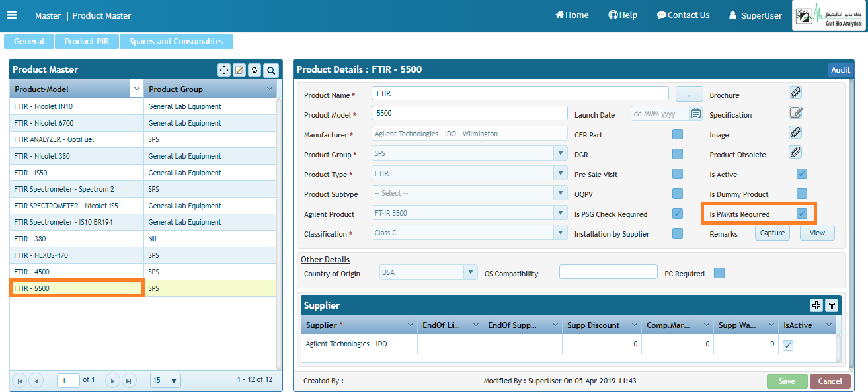The height and width of the screenshot is (392, 868).
Task: Click Product Master breadcrumb item
Action: [102, 15]
